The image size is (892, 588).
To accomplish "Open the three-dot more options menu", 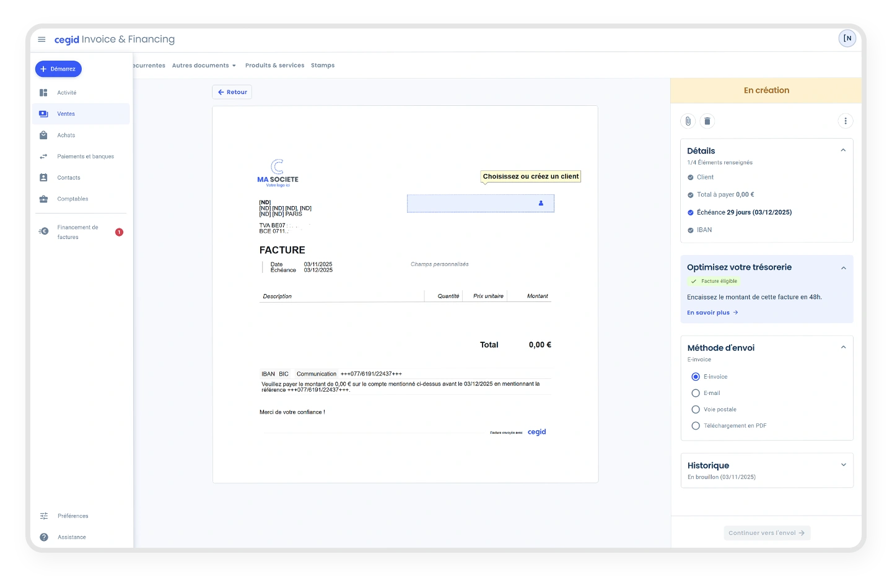I will click(846, 121).
